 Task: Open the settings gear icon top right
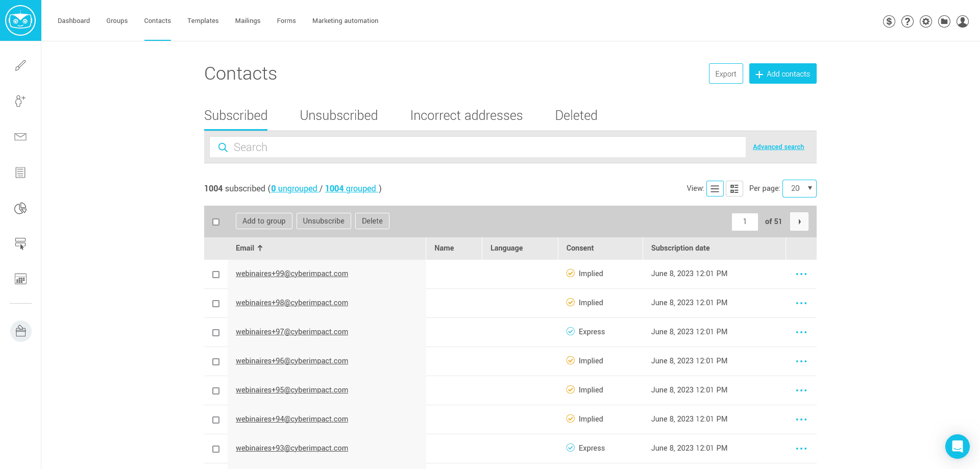click(x=926, y=21)
